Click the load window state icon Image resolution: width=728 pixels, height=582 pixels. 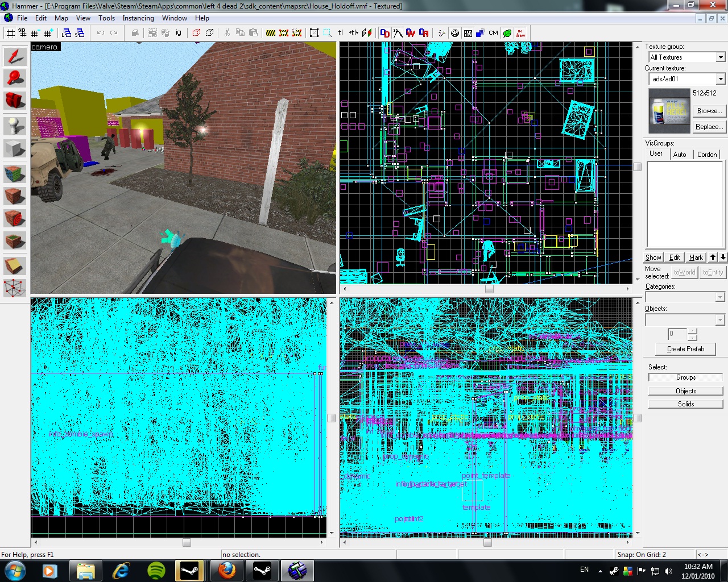(x=67, y=33)
